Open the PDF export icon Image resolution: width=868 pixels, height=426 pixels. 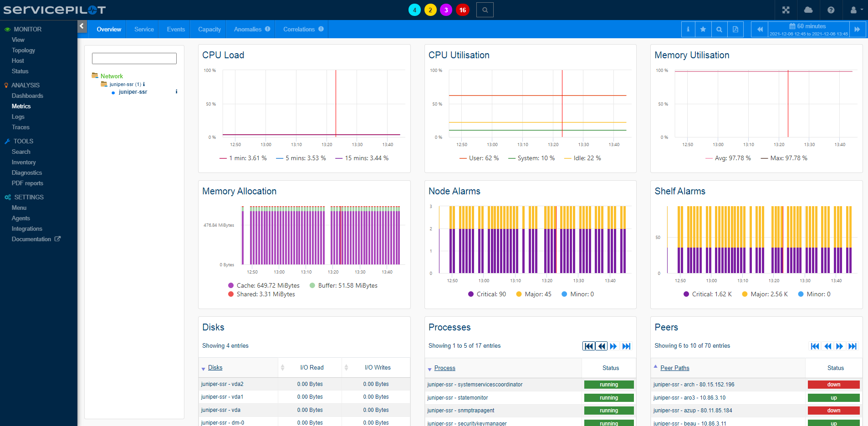(x=735, y=29)
